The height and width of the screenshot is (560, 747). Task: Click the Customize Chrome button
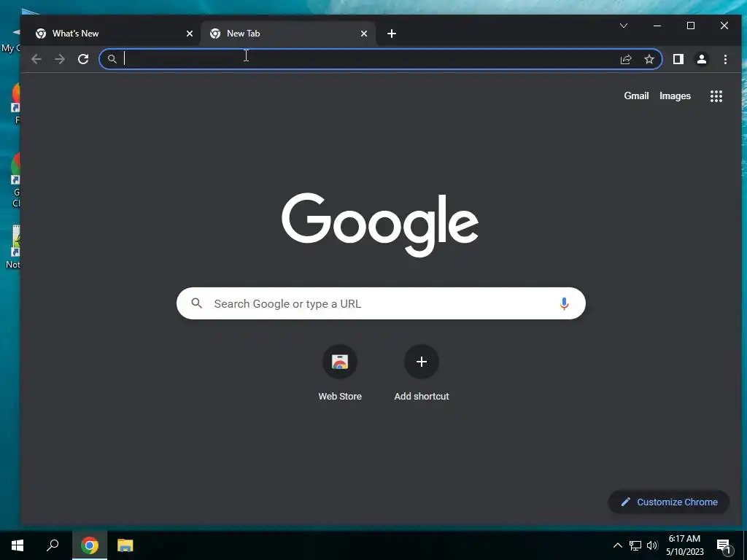(x=669, y=502)
